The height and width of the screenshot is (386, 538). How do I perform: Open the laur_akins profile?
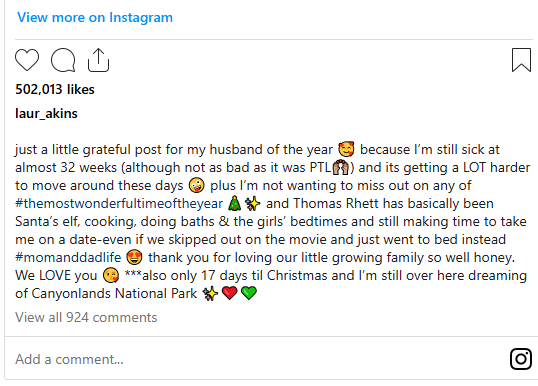click(x=46, y=114)
